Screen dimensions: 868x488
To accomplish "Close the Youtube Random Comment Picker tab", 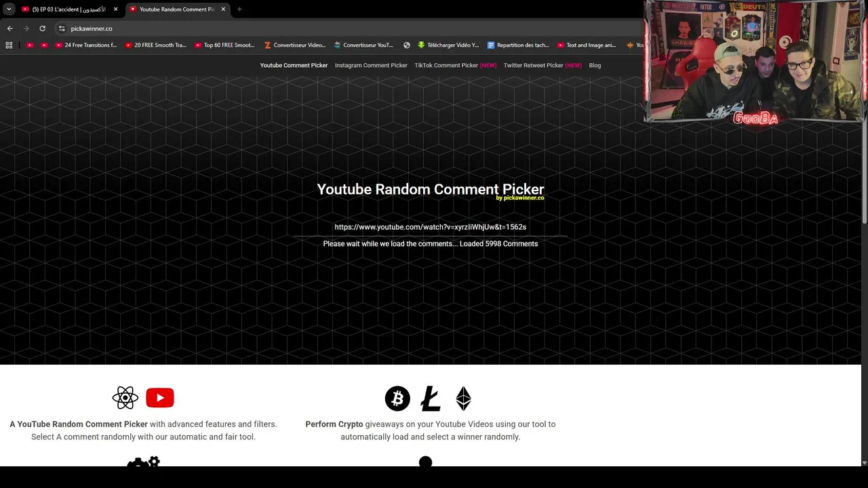I will click(x=223, y=9).
